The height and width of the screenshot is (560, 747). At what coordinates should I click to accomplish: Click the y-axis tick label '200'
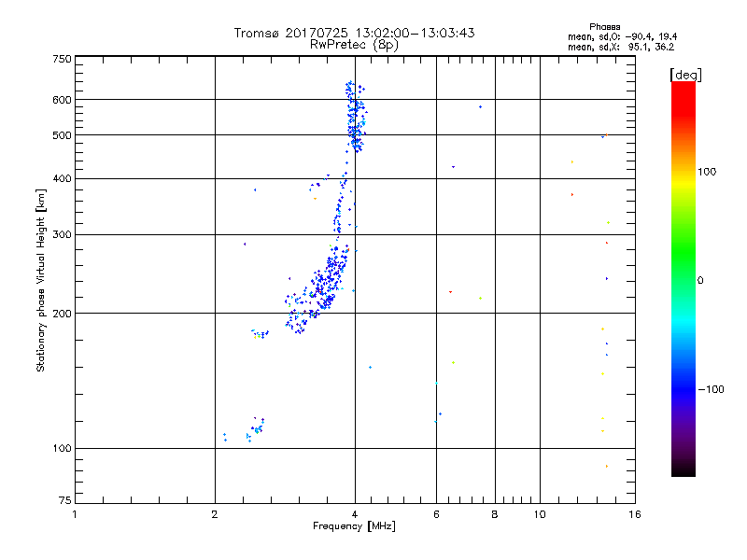[x=62, y=314]
